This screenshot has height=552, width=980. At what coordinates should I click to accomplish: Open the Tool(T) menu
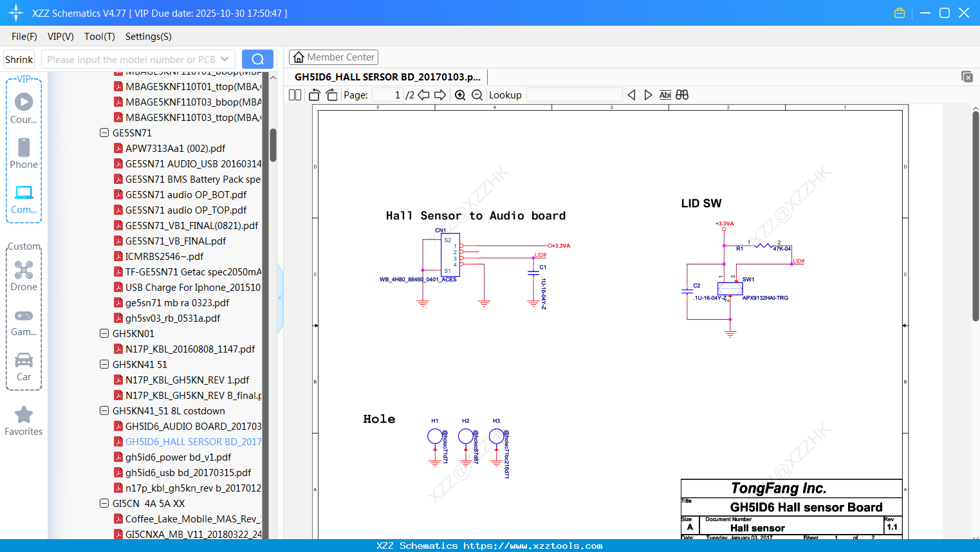coord(99,37)
